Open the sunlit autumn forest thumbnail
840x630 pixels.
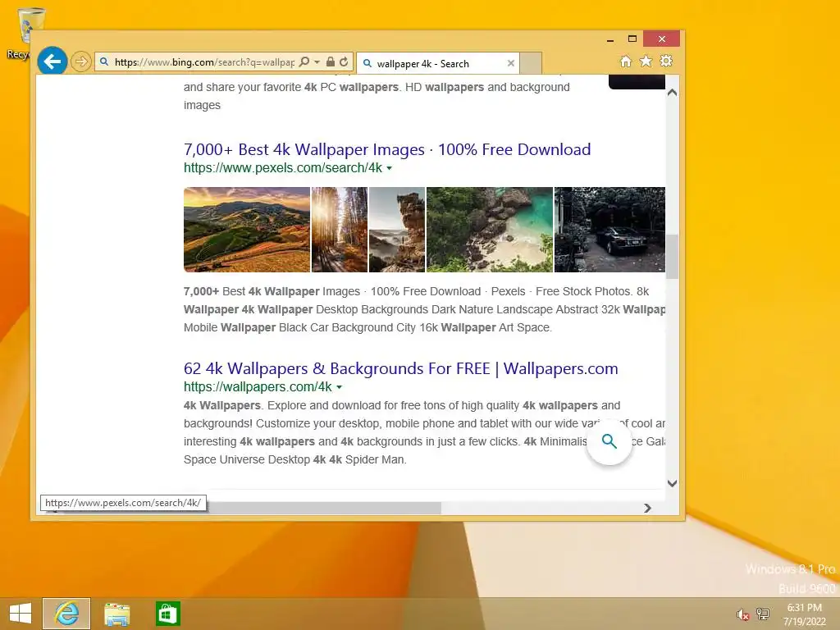[x=340, y=230]
